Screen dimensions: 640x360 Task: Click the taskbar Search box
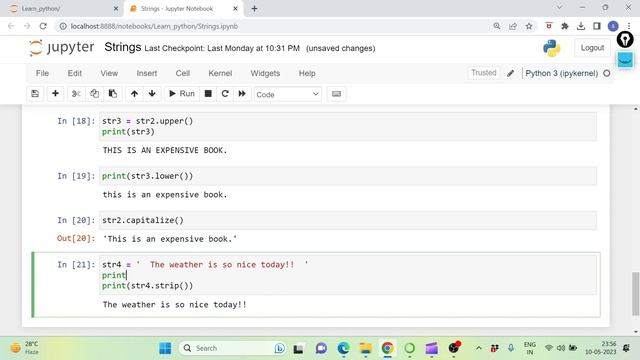point(233,348)
